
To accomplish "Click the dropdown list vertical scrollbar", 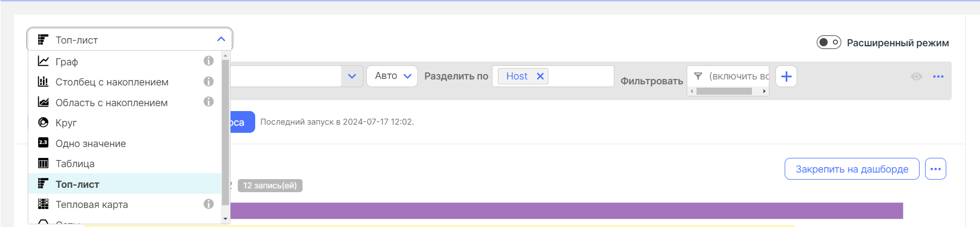I will (225, 131).
